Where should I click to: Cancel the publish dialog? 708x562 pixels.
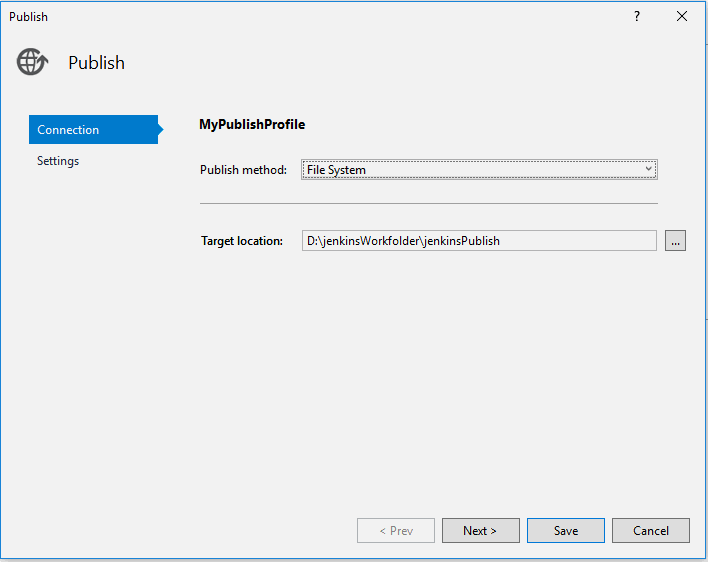click(651, 531)
